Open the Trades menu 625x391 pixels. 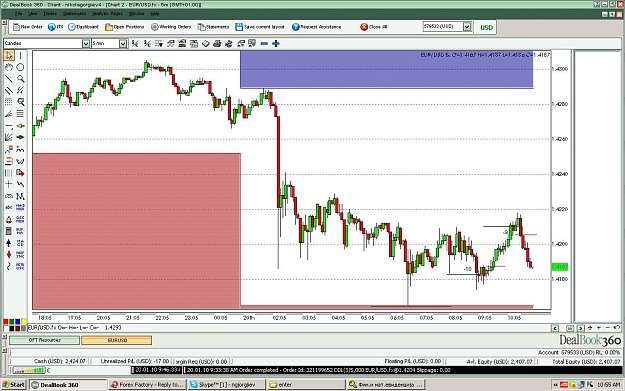click(50, 14)
